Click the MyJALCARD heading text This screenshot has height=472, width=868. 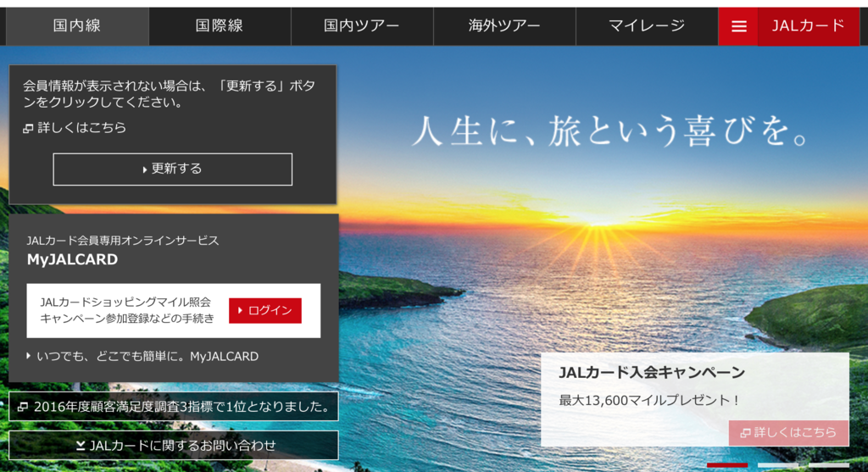click(73, 259)
